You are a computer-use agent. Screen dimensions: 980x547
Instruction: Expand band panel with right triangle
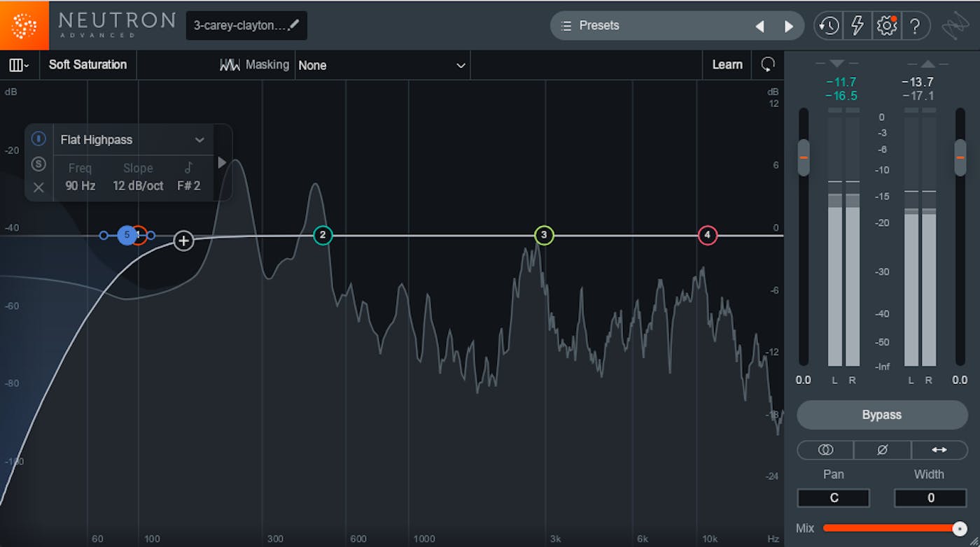coord(222,162)
